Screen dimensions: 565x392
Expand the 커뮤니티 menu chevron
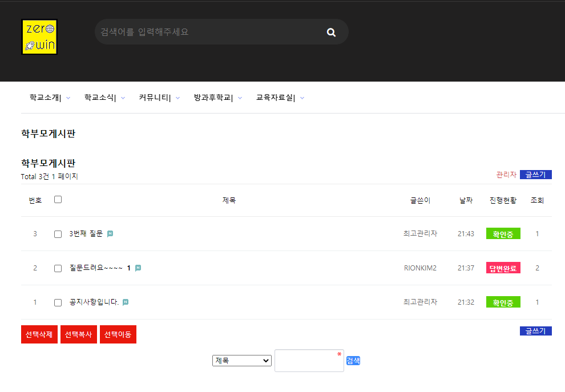[x=177, y=98]
